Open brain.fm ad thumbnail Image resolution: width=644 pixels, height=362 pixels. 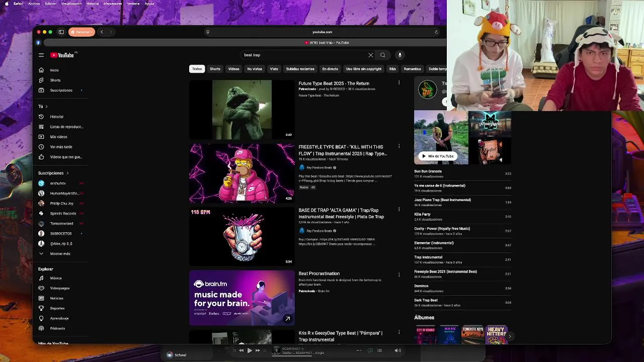(242, 298)
